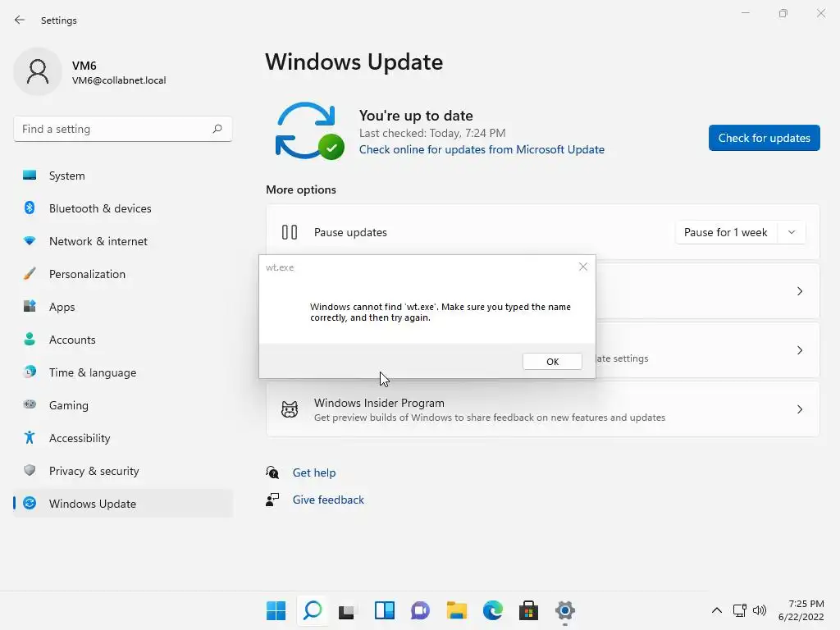Open Chat app on taskbar
840x630 pixels.
[421, 610]
